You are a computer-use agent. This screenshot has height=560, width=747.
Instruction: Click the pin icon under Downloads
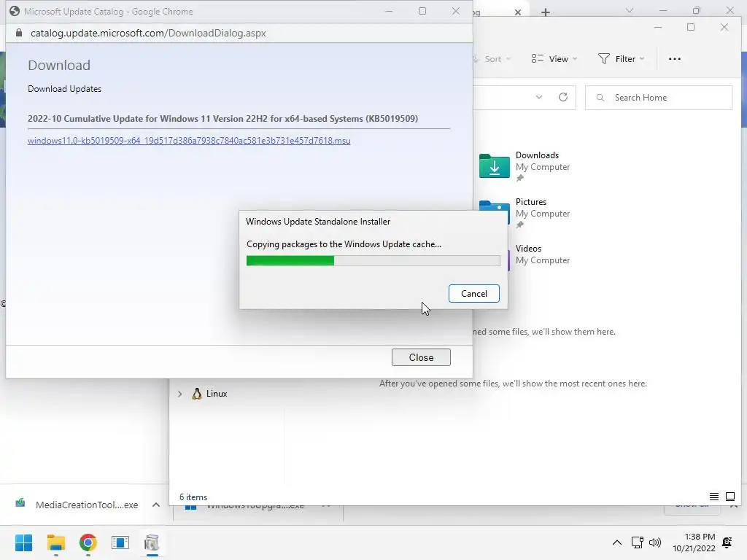point(519,178)
